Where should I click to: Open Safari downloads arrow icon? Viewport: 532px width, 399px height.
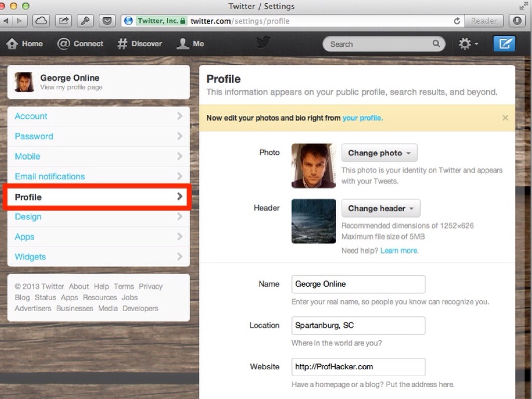517,21
